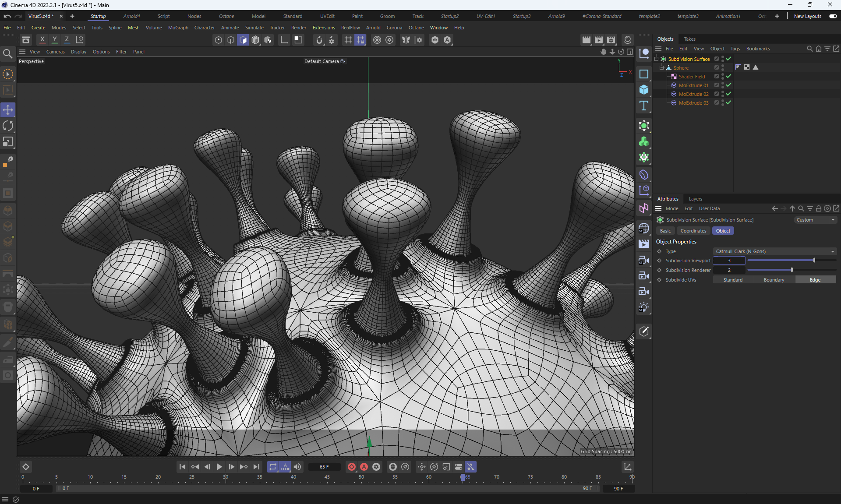
Task: Click the Record Active Objects button
Action: click(351, 467)
